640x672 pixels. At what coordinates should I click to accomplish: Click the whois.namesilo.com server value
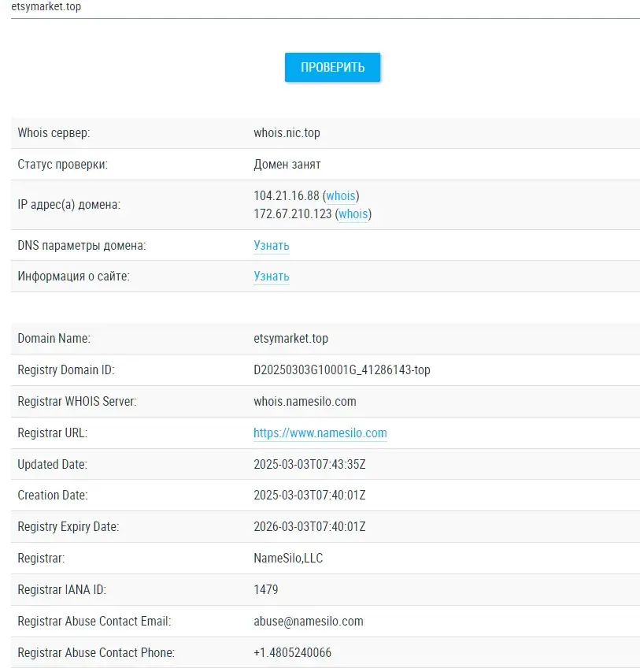pyautogui.click(x=305, y=402)
